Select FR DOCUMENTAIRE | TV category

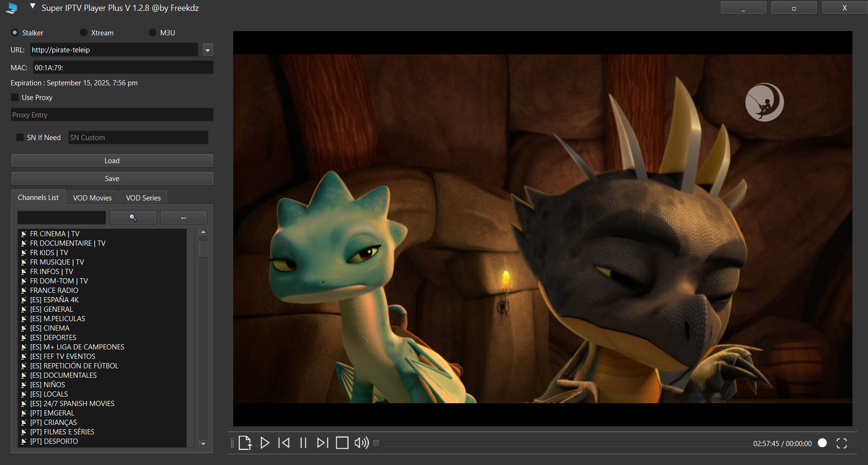pos(68,243)
